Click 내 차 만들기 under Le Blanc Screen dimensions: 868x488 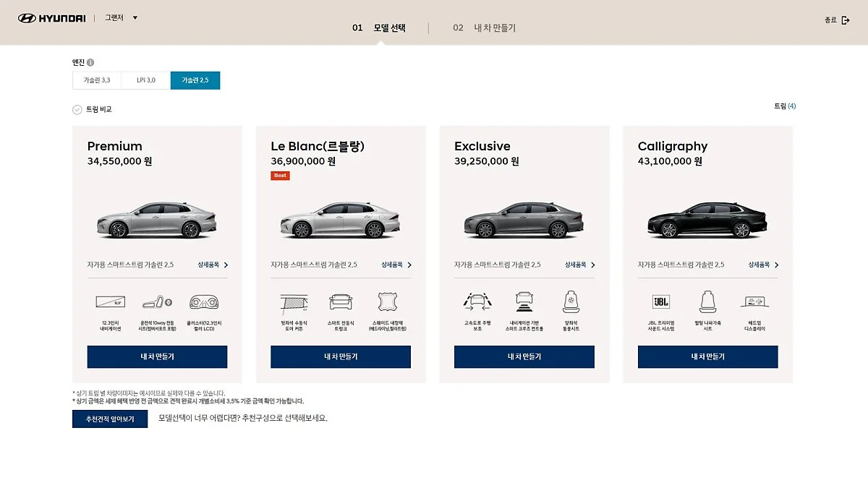pyautogui.click(x=341, y=356)
